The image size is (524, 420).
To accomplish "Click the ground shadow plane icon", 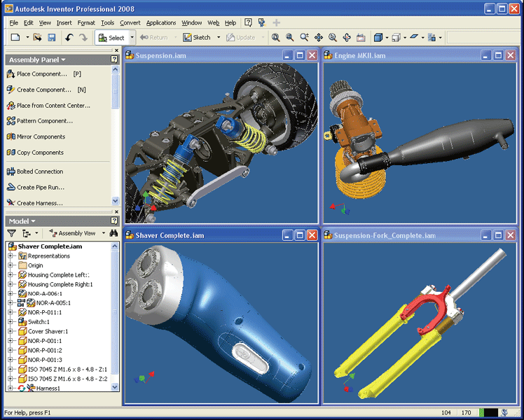I will click(414, 36).
